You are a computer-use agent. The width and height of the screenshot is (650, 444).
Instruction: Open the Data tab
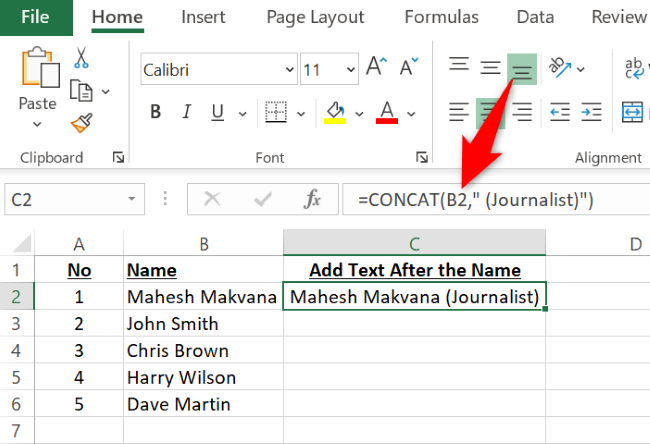[535, 17]
